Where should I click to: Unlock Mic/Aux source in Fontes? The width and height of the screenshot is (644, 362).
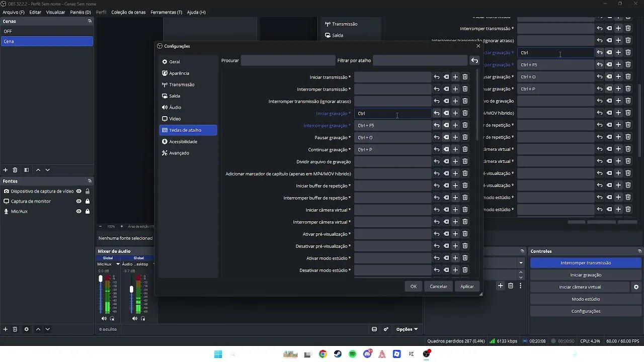click(88, 211)
